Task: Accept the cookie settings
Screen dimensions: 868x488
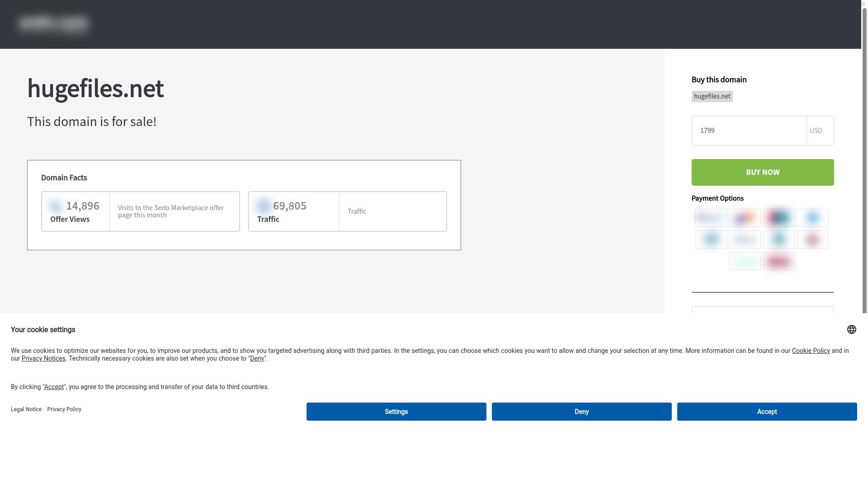Action: [766, 412]
